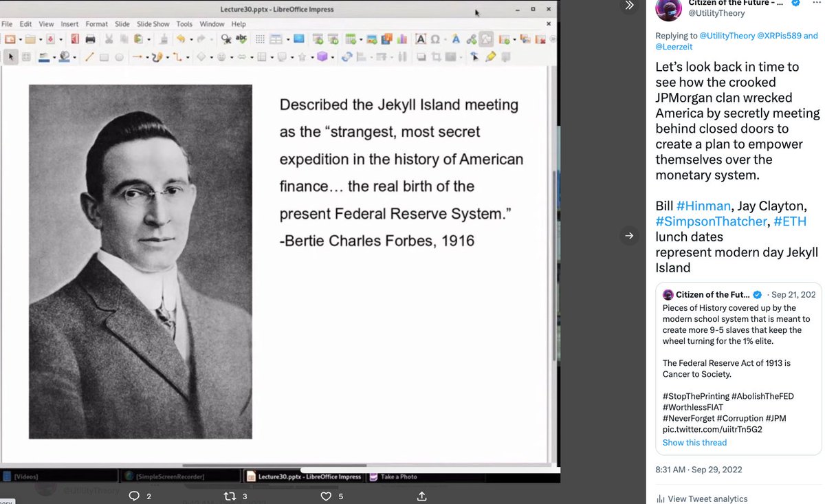Click Duplicate Slide icon

coord(525,39)
